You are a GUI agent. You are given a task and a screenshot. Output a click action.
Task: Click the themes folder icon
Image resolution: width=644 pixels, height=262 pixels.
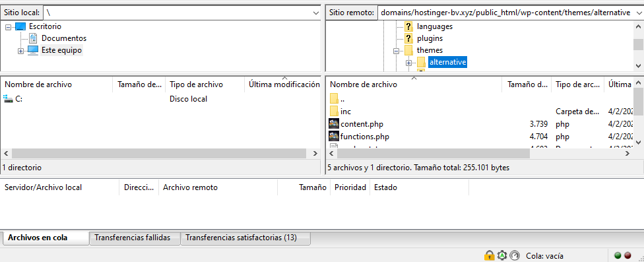point(408,50)
